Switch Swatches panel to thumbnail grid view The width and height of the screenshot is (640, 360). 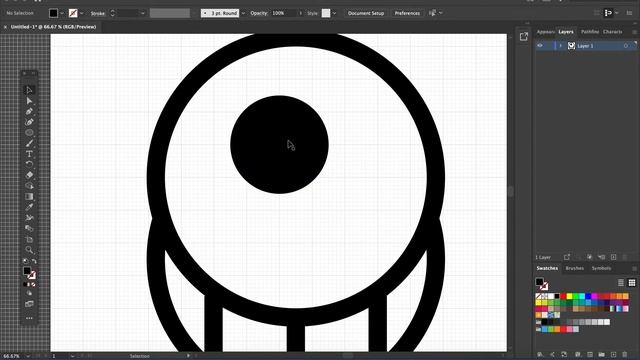pos(632,282)
